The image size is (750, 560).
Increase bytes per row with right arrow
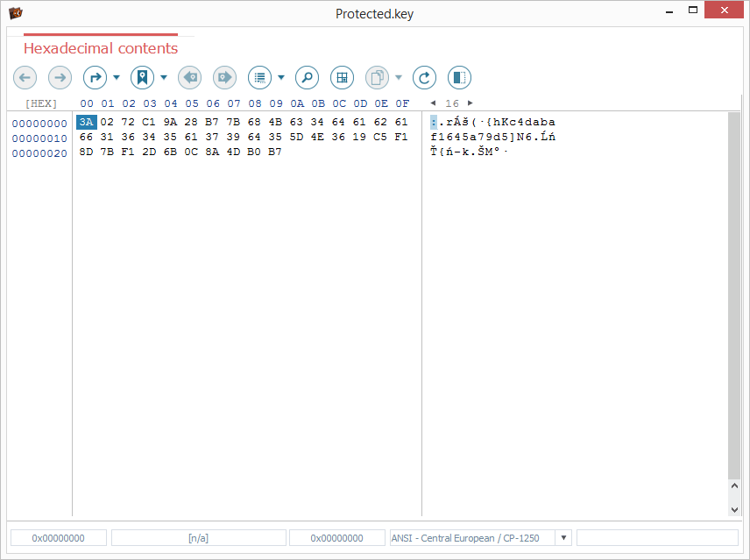pos(471,103)
